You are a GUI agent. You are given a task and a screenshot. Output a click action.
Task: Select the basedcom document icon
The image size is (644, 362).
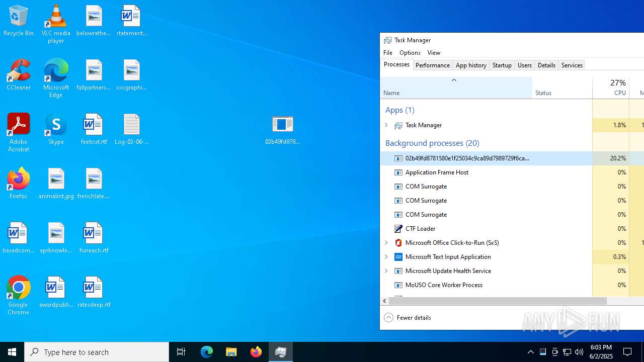click(x=19, y=238)
